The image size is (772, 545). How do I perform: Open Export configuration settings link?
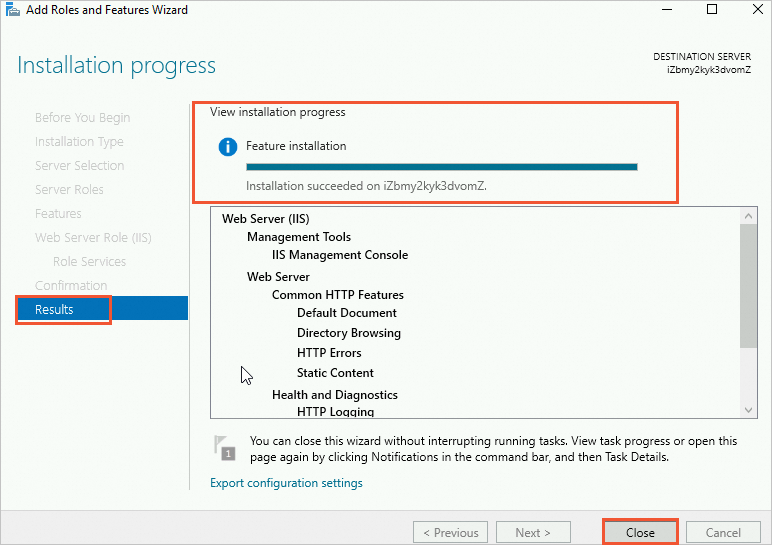(286, 483)
